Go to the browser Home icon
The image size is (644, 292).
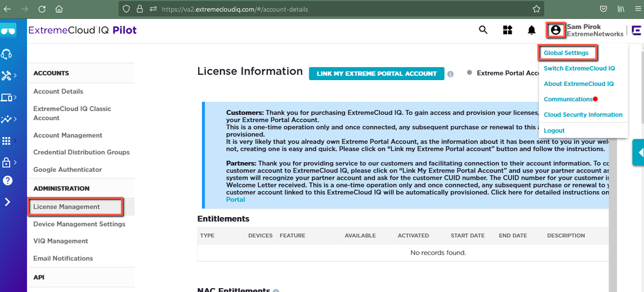click(x=59, y=8)
